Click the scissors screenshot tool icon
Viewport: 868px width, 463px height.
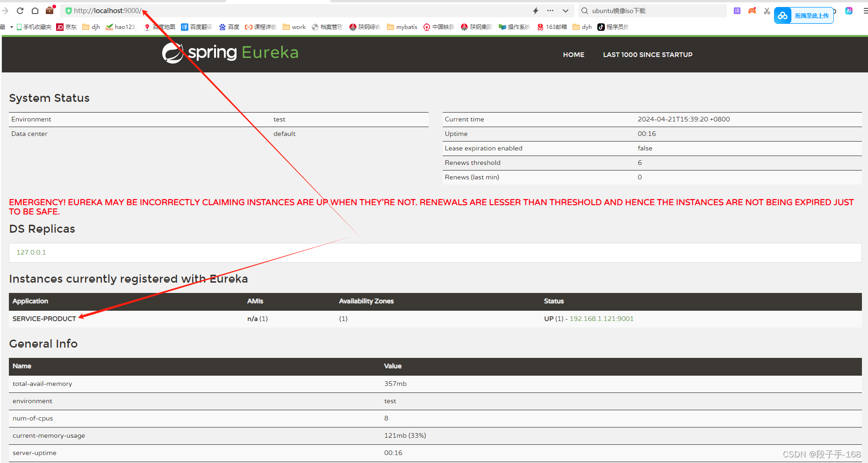pyautogui.click(x=767, y=11)
